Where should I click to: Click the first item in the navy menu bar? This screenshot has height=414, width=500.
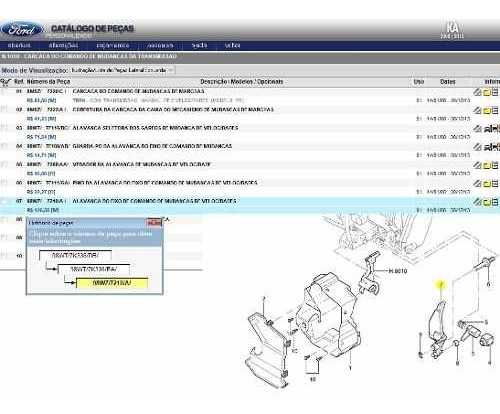pos(19,45)
